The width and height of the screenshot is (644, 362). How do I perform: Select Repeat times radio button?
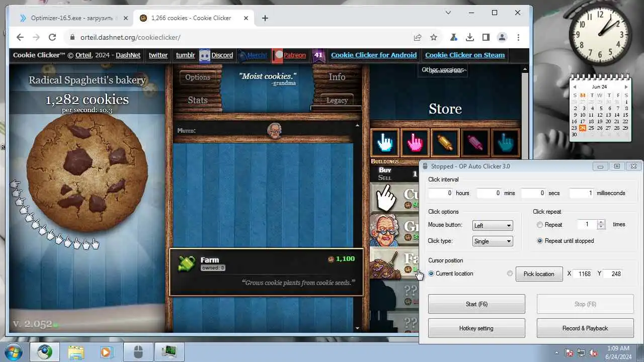pyautogui.click(x=540, y=225)
